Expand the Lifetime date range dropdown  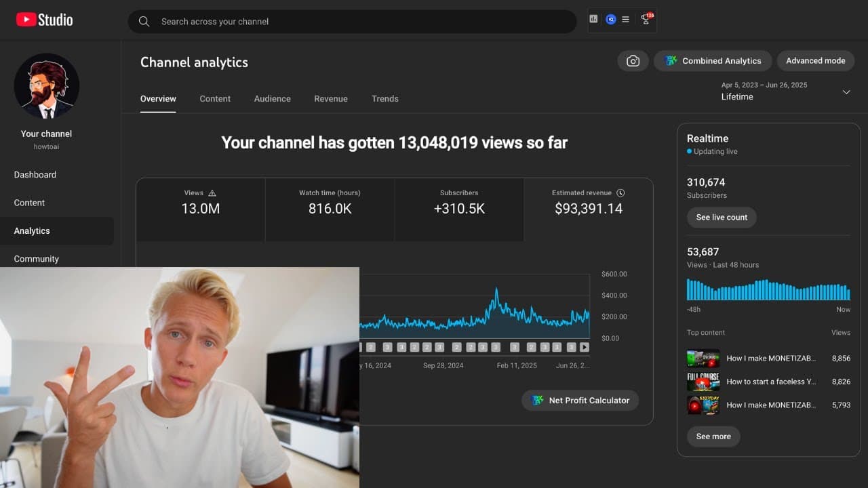[846, 92]
